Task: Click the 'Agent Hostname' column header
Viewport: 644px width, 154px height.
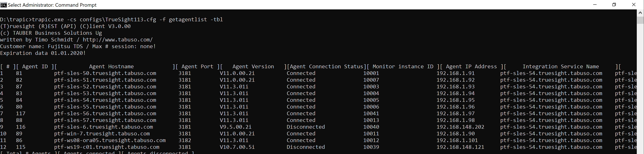Action: [111, 66]
